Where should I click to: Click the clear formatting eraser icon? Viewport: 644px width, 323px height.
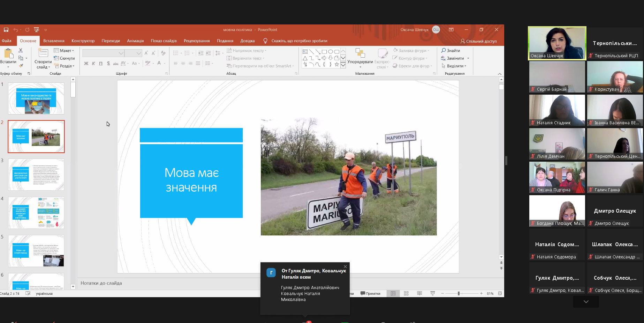tap(163, 53)
